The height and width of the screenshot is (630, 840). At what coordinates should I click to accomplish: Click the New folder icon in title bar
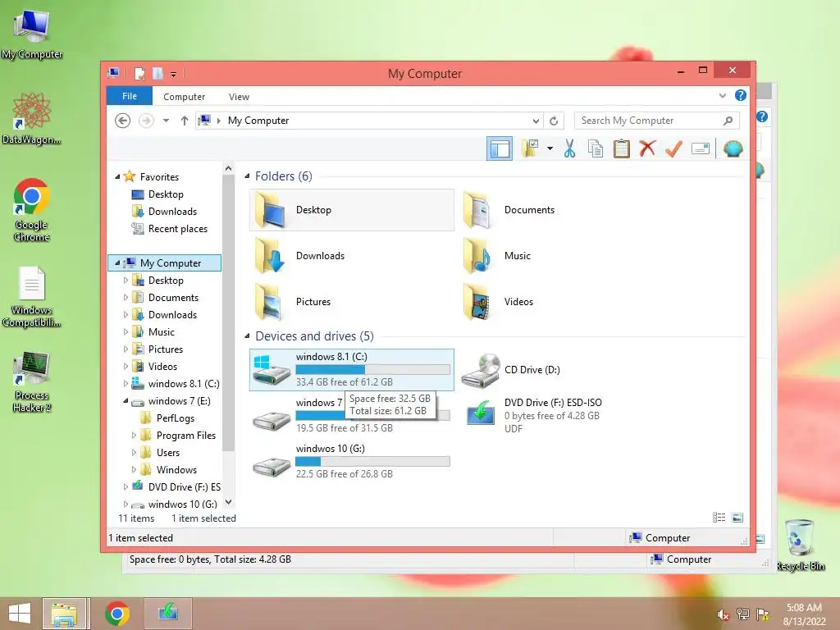157,73
